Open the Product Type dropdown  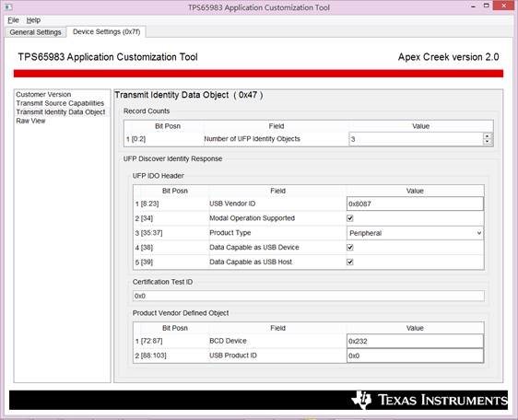[415, 233]
